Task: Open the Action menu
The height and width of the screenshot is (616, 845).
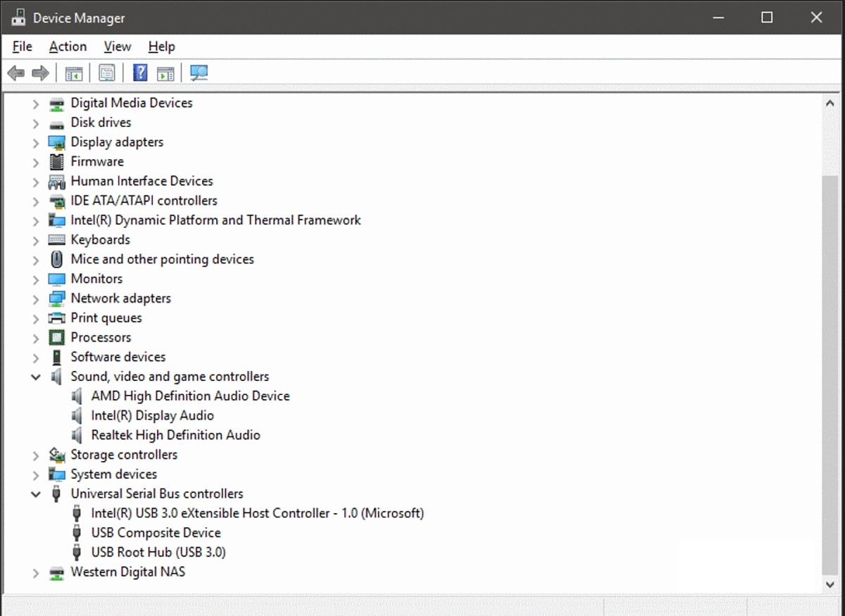Action: 68,46
